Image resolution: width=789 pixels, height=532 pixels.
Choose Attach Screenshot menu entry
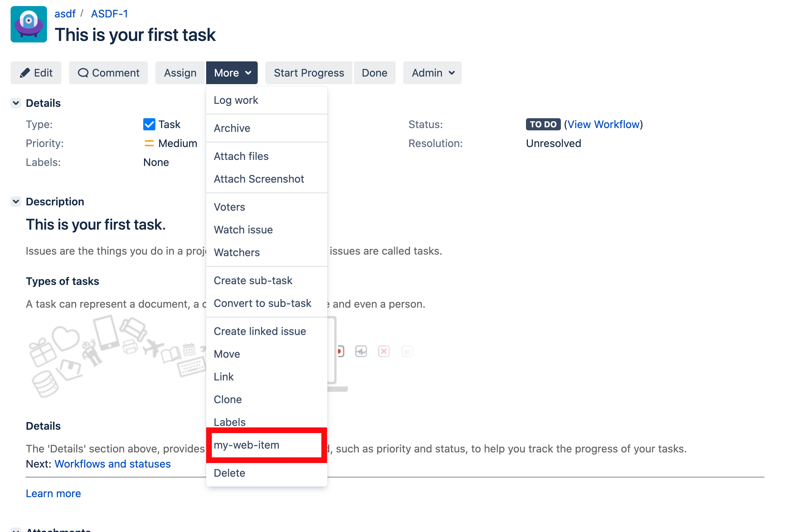click(x=267, y=179)
